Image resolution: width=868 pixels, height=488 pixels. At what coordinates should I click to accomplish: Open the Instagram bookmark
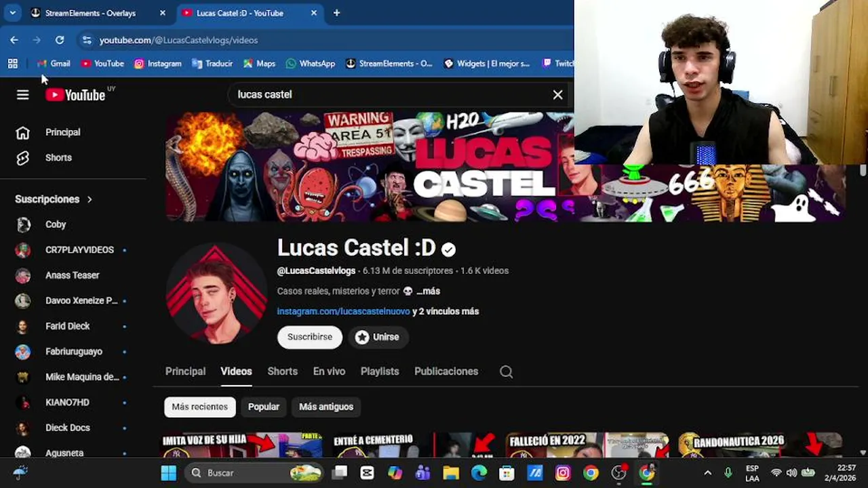click(x=158, y=63)
